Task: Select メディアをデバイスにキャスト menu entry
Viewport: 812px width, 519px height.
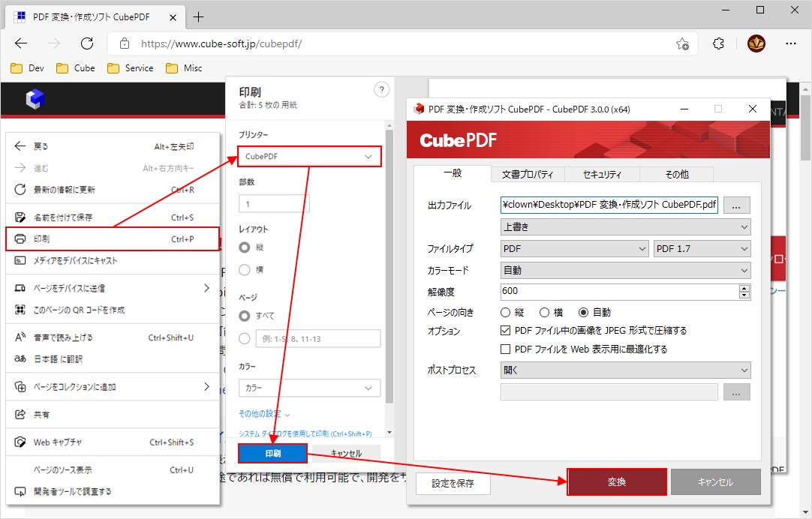Action: [x=113, y=261]
